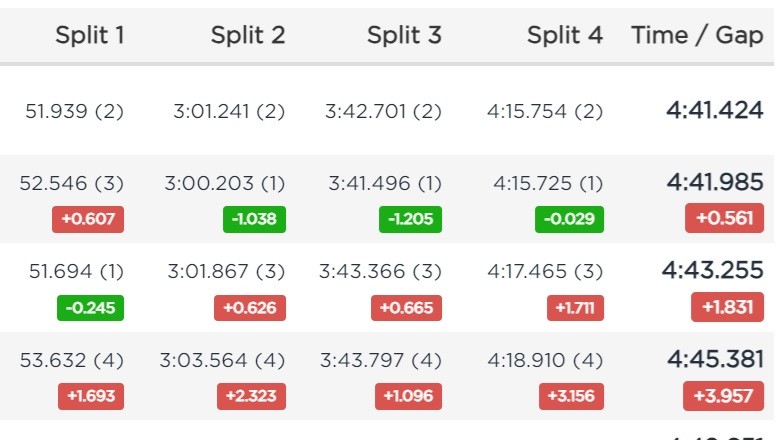Click the Time / Gap column header

pyautogui.click(x=697, y=35)
